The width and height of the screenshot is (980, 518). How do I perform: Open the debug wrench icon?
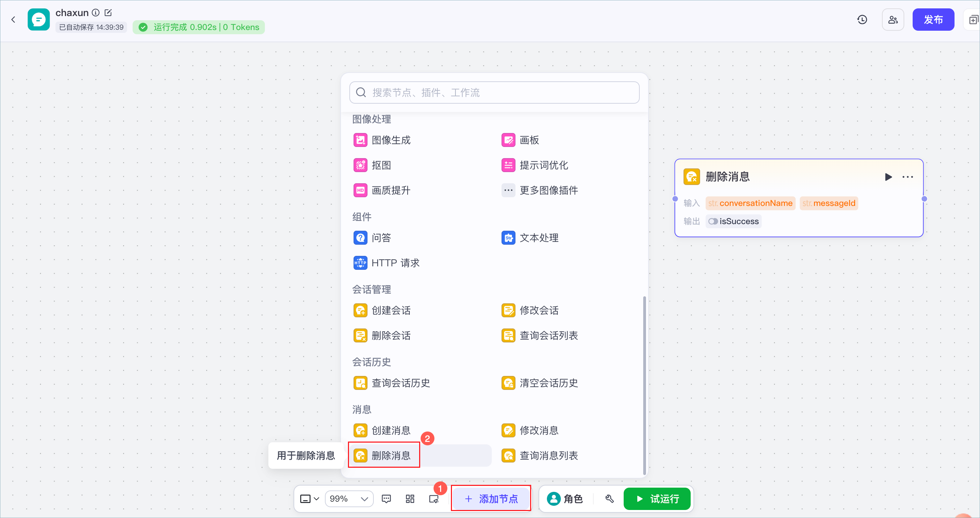pyautogui.click(x=610, y=499)
